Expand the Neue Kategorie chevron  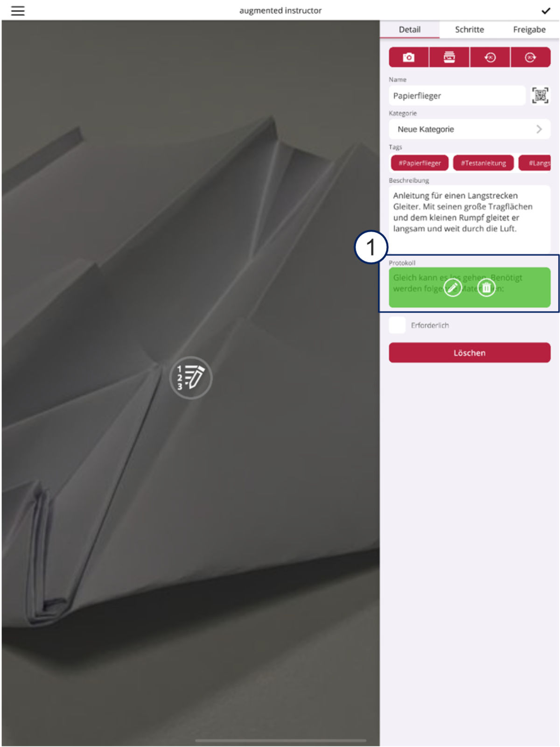(x=539, y=129)
